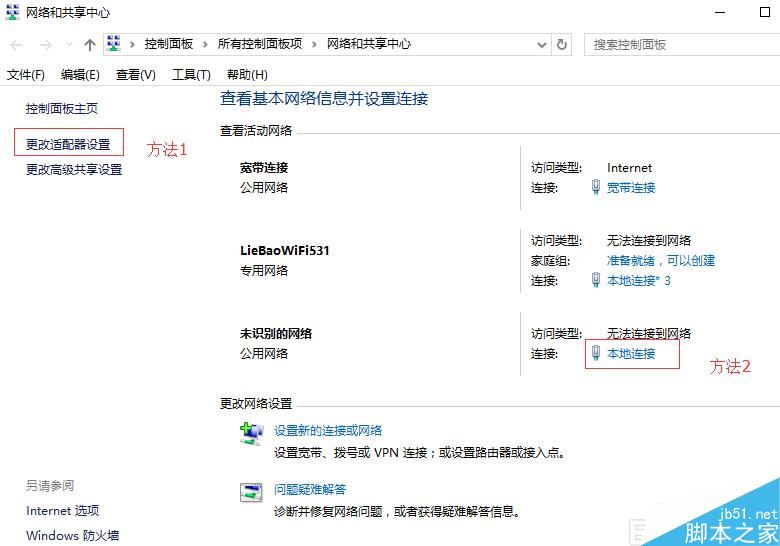
Task: Click the Forward navigation arrow
Action: (x=45, y=45)
